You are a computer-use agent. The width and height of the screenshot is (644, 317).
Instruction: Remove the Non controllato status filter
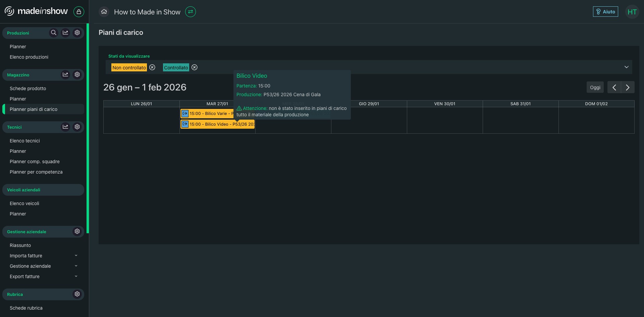tap(152, 67)
